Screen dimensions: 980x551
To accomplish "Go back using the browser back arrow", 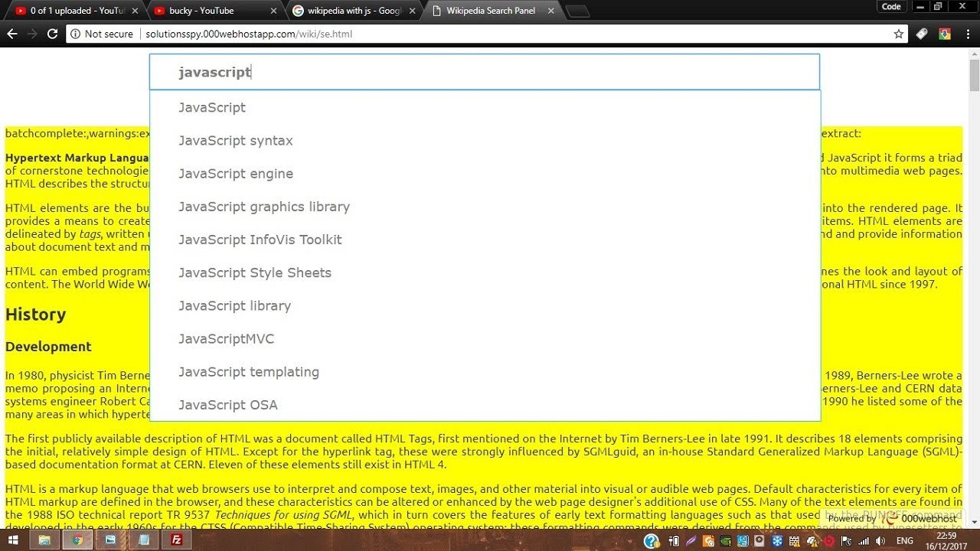I will 11,34.
